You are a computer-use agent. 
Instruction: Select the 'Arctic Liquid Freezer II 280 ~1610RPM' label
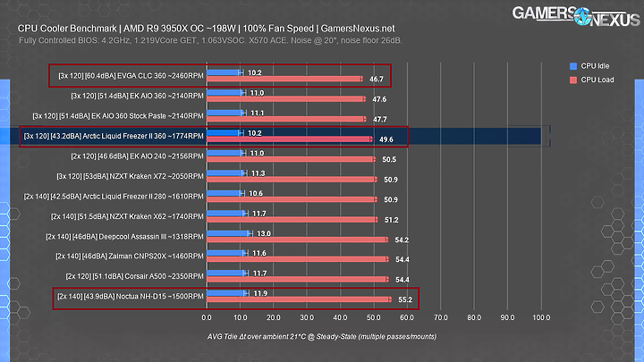coord(114,197)
